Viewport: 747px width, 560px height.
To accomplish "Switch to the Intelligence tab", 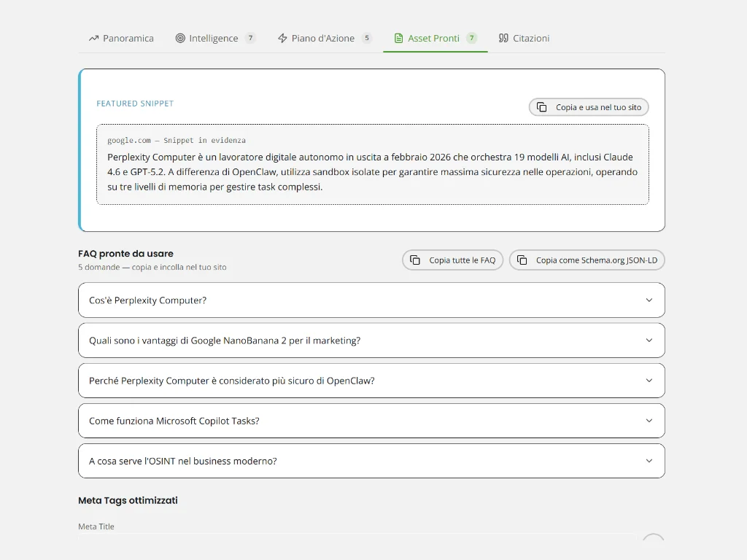I will click(x=215, y=38).
